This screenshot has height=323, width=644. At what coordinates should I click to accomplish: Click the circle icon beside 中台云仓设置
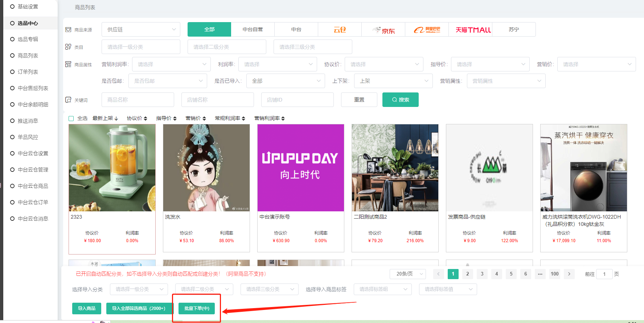coord(12,153)
